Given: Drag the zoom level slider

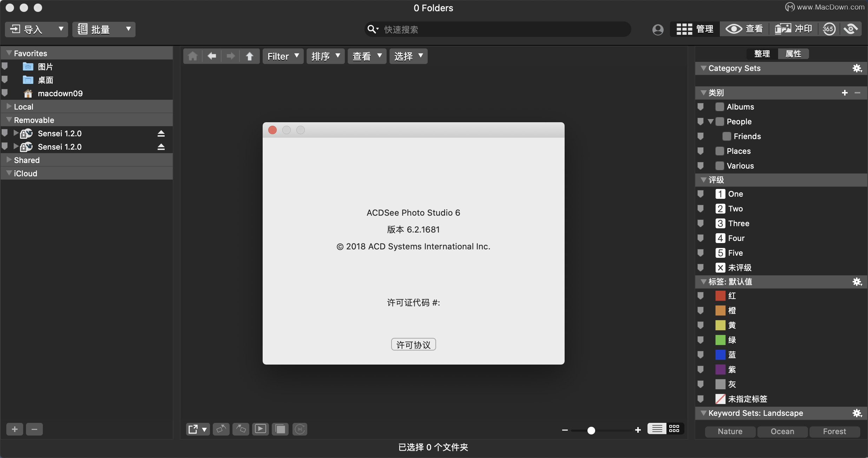Looking at the screenshot, I should [x=590, y=430].
